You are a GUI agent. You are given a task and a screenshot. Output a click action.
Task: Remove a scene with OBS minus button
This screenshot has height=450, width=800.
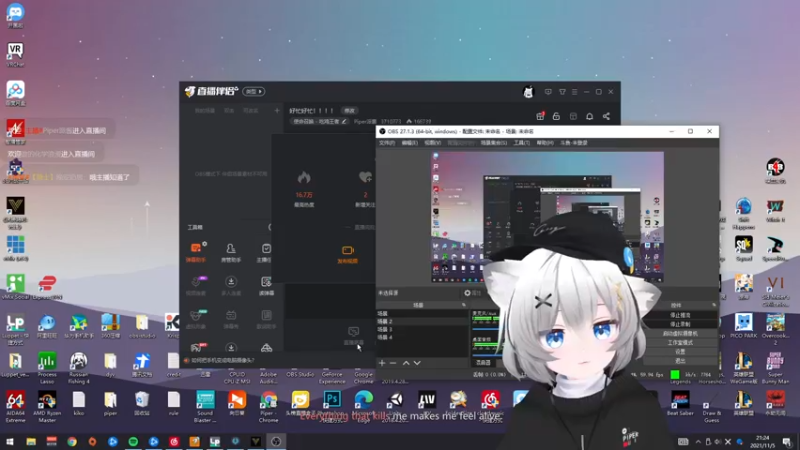(393, 363)
